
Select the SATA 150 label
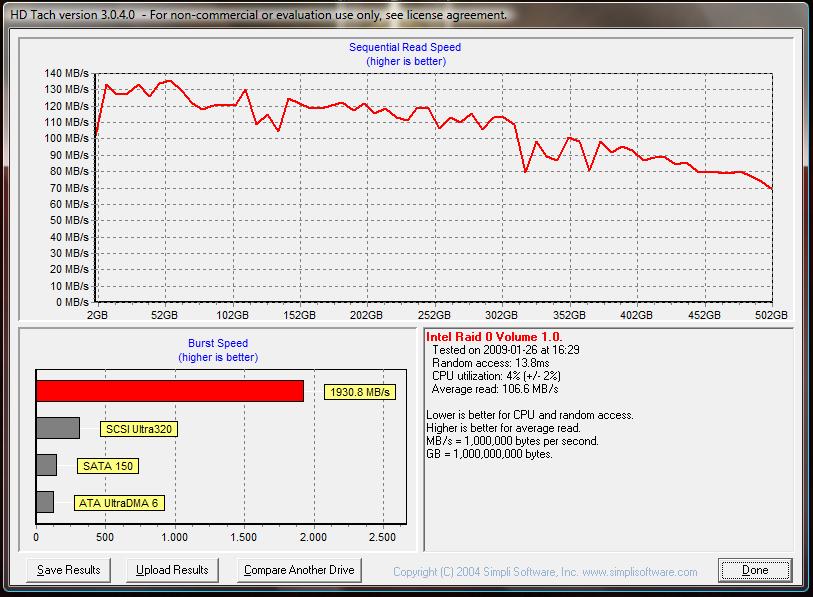point(110,466)
